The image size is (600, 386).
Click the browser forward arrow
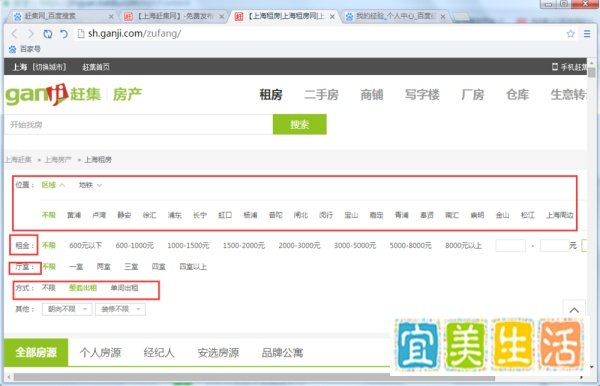(x=31, y=34)
